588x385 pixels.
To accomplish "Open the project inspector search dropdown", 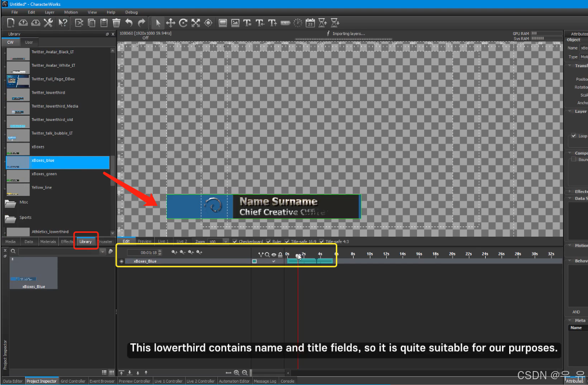I will 103,251.
